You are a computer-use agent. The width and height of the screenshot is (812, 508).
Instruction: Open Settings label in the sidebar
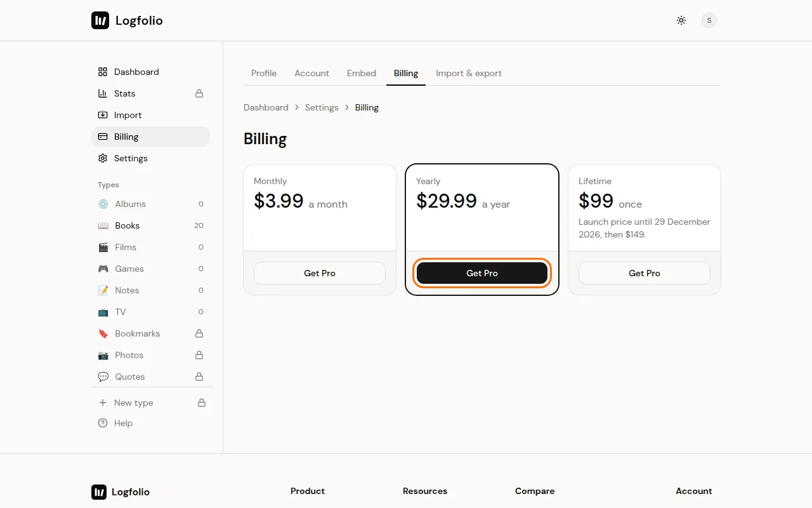(x=131, y=158)
